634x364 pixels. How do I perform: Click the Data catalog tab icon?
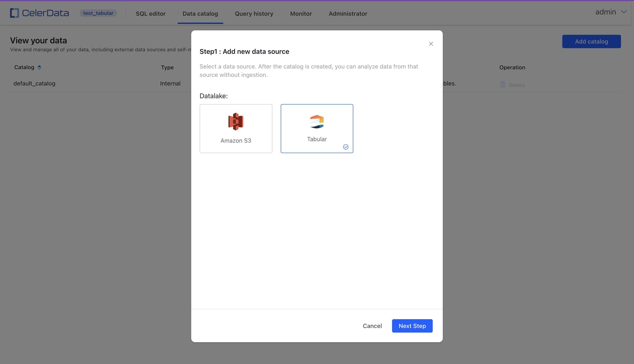(x=200, y=13)
